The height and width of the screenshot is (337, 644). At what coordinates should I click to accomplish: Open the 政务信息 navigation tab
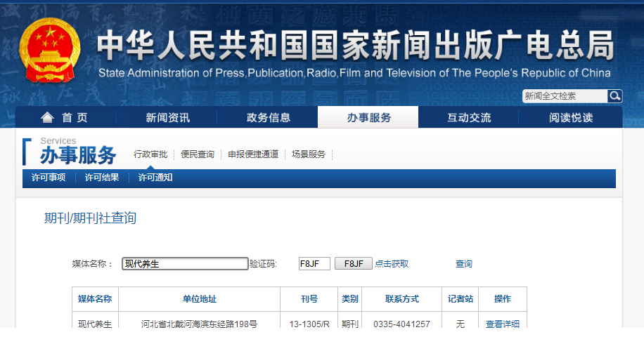(x=268, y=118)
